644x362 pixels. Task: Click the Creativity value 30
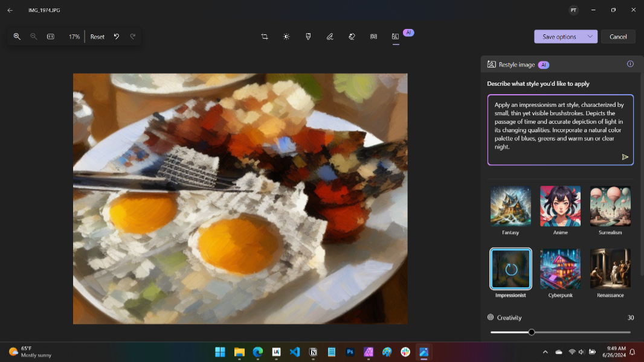[x=631, y=318]
